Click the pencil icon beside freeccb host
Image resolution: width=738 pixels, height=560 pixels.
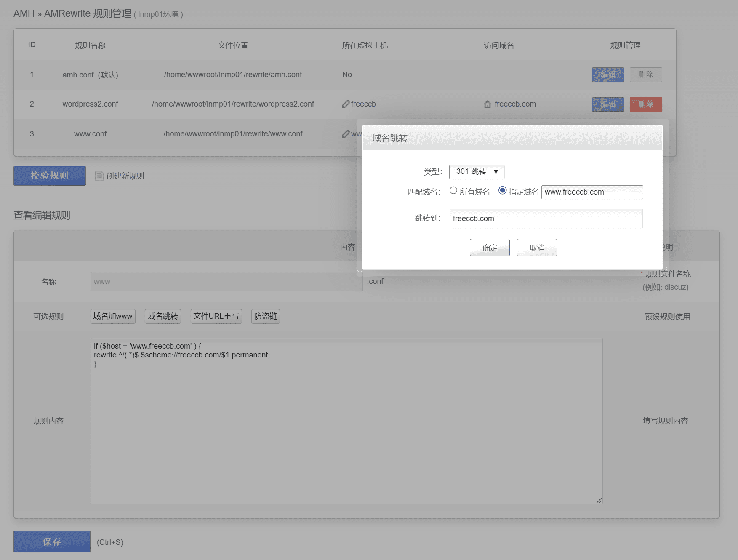click(x=346, y=104)
